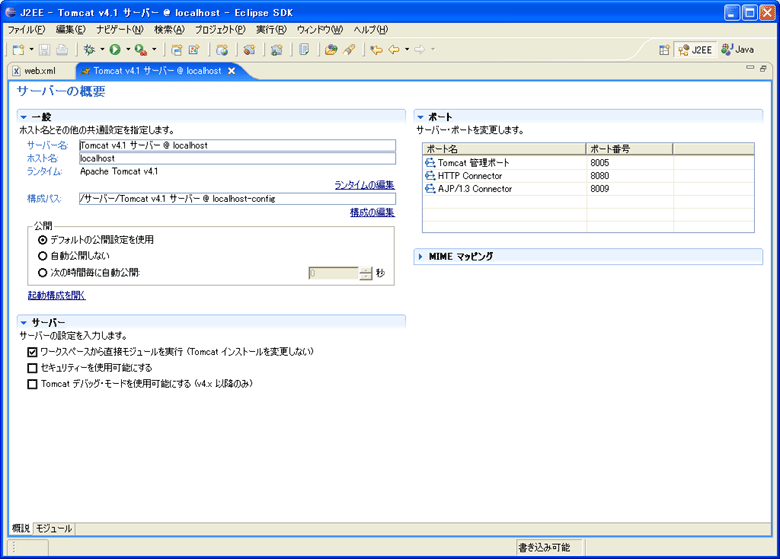Click the External Tools run icon
Image resolution: width=780 pixels, height=559 pixels.
[x=141, y=50]
